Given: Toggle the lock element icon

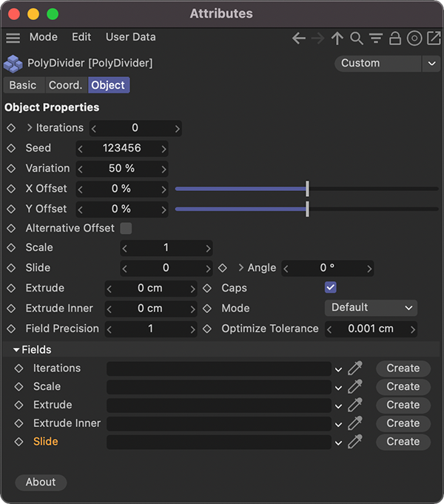Looking at the screenshot, I should 395,38.
